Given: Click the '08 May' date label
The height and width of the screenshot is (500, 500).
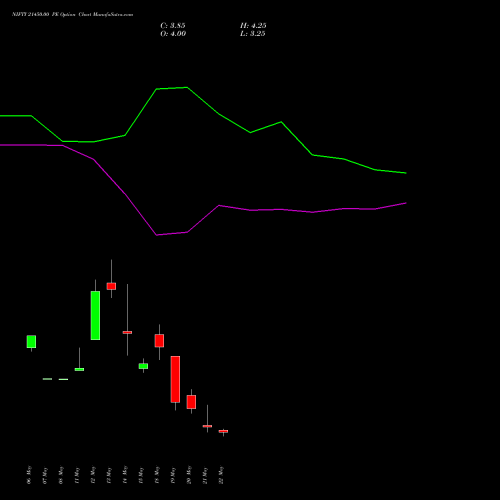Looking at the screenshot, I should pyautogui.click(x=61, y=475).
